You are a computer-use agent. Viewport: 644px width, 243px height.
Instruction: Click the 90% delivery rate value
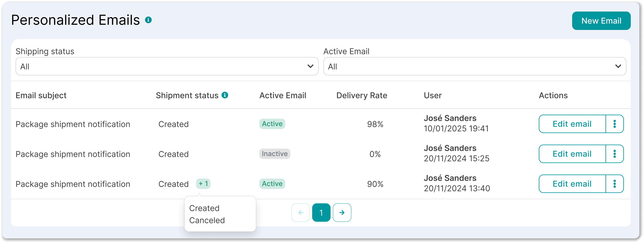(375, 184)
